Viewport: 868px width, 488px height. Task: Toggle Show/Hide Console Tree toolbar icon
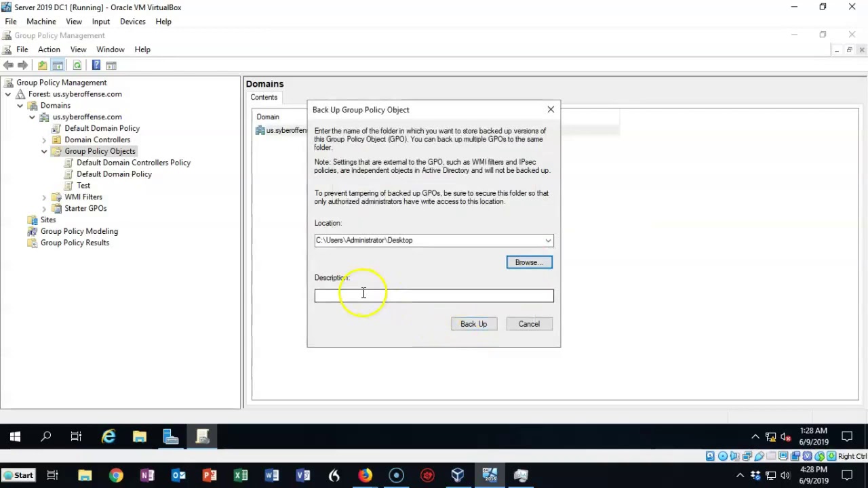click(58, 65)
